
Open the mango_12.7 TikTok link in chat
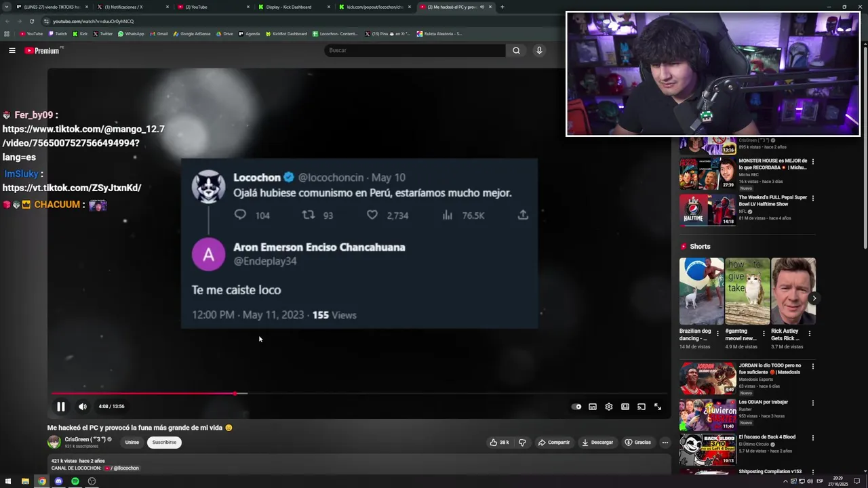click(x=83, y=143)
